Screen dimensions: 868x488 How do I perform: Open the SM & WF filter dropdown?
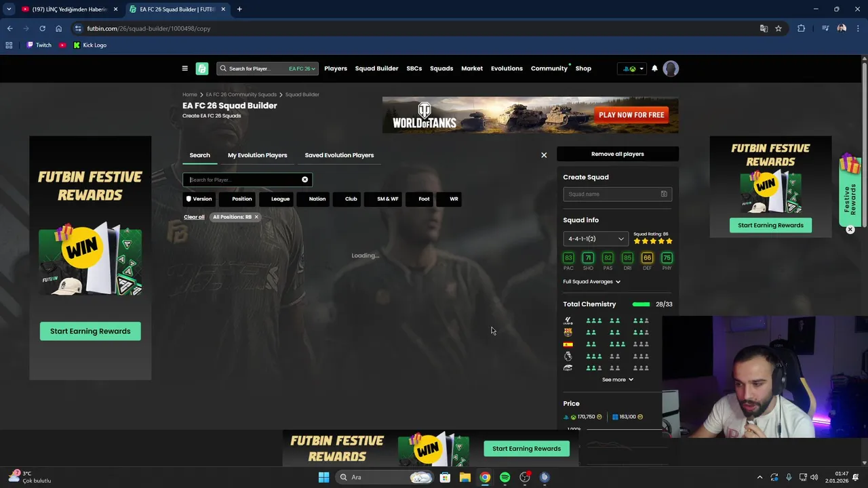[384, 199]
